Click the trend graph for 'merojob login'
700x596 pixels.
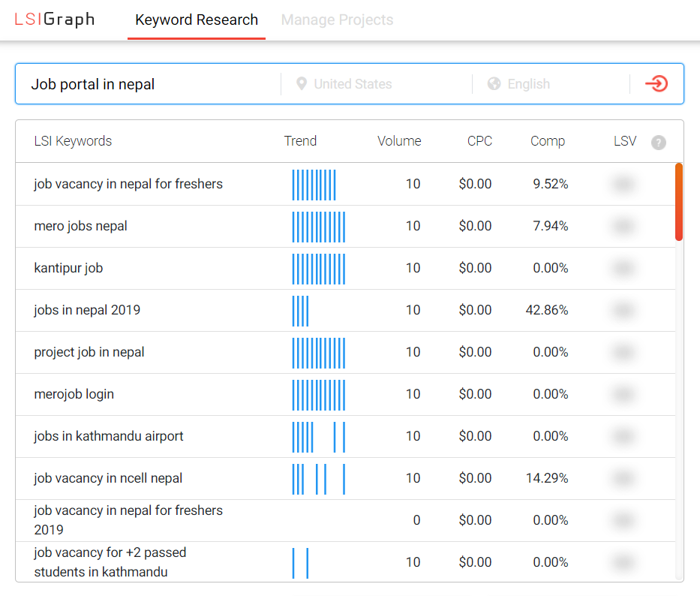tap(318, 394)
